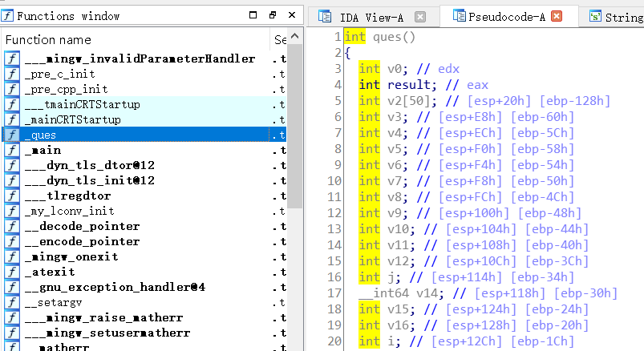Click function icon beside __encode_pointer
644x351 pixels.
pos(12,241)
